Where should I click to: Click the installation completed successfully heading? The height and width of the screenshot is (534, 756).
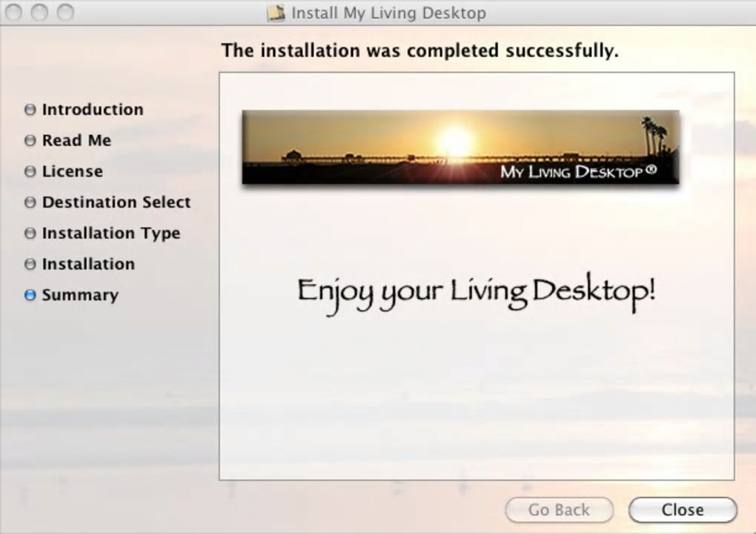420,50
